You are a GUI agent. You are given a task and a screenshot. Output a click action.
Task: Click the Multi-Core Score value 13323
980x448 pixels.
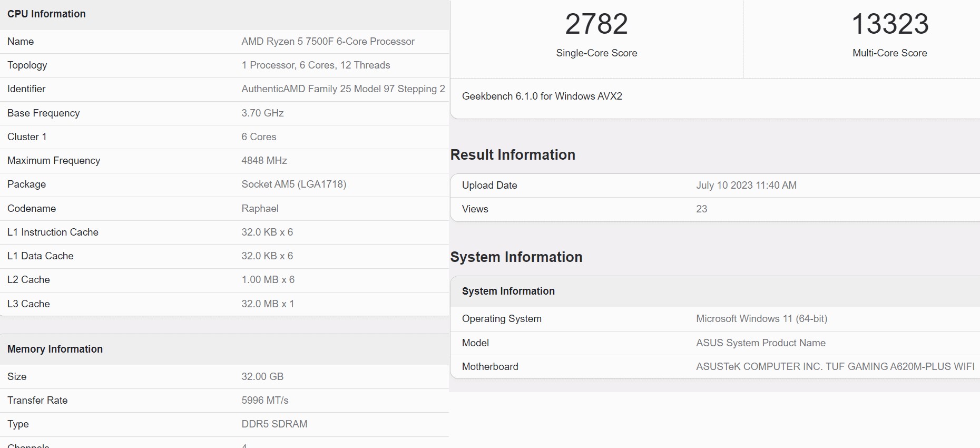coord(890,24)
